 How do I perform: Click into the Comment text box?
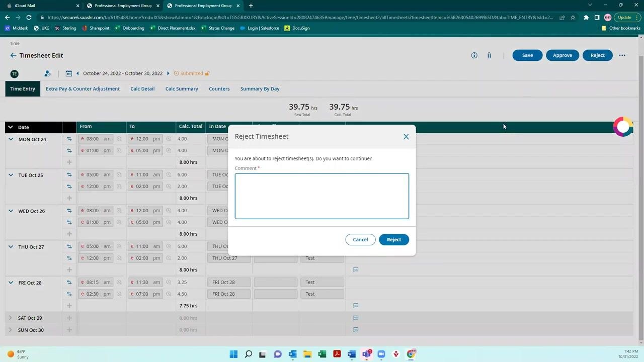pyautogui.click(x=322, y=196)
